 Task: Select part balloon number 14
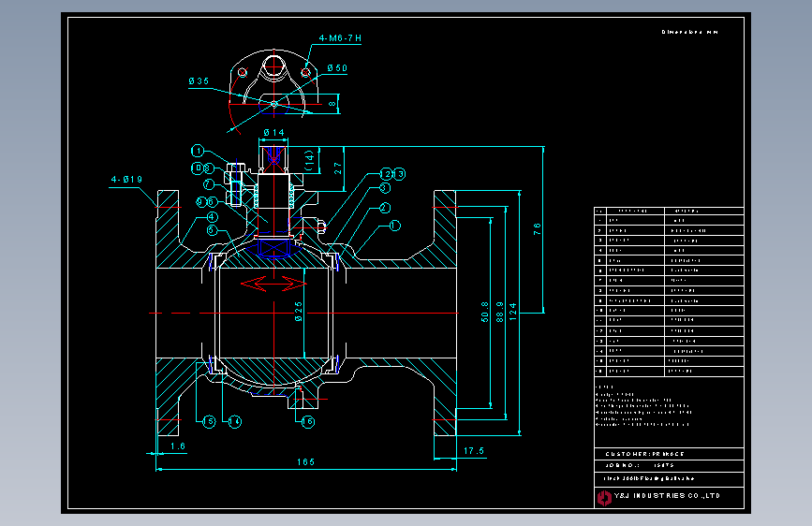[235, 421]
